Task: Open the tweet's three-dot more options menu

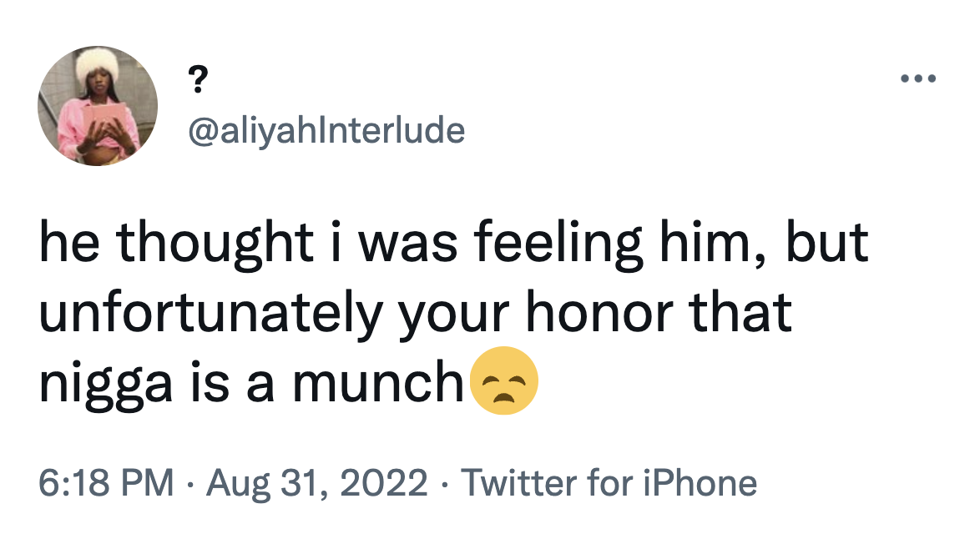Action: [919, 80]
